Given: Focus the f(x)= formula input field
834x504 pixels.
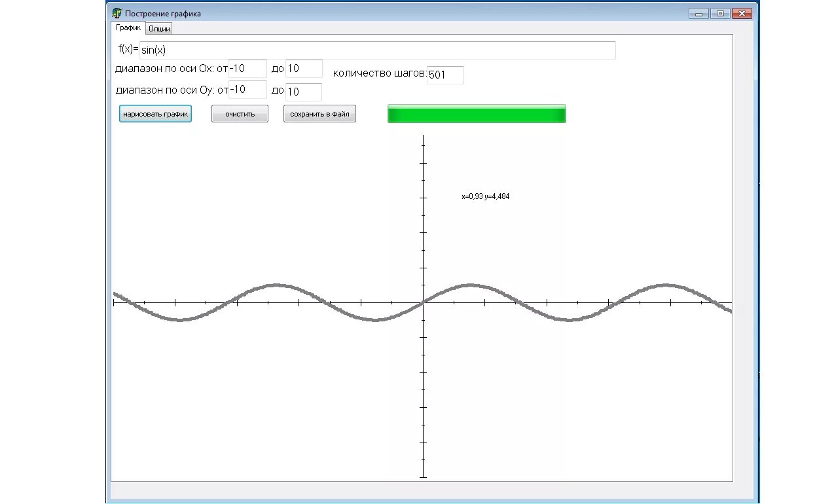Looking at the screenshot, I should (378, 50).
